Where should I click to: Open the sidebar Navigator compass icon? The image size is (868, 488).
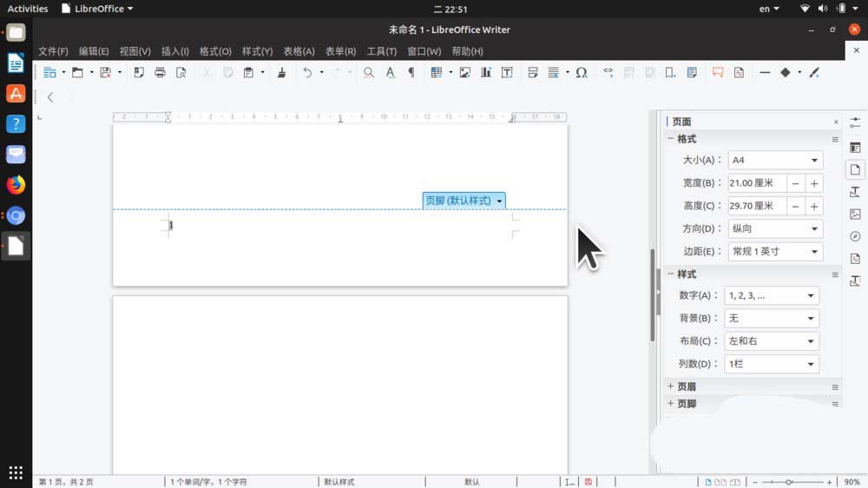point(855,236)
